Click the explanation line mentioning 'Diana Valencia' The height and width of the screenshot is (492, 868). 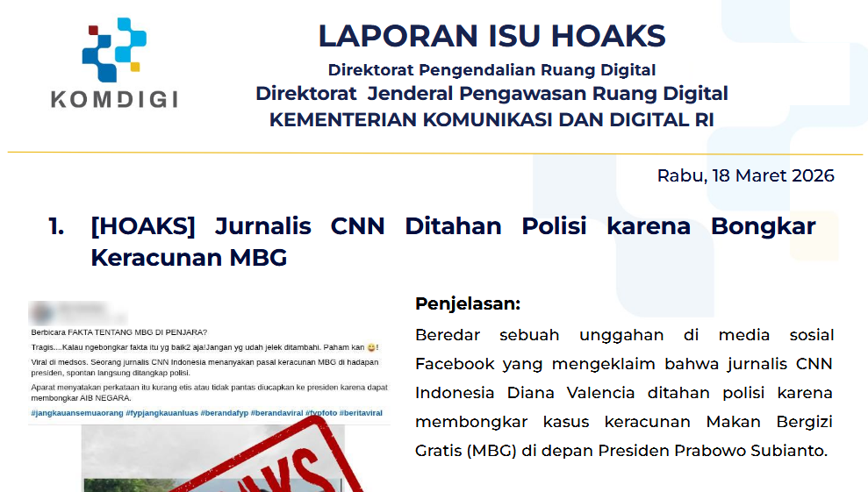[624, 392]
